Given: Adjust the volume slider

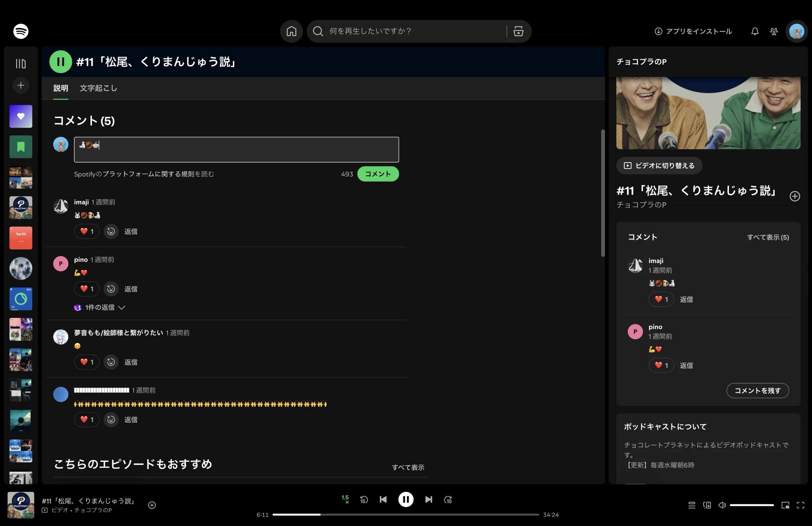Looking at the screenshot, I should click(x=752, y=505).
